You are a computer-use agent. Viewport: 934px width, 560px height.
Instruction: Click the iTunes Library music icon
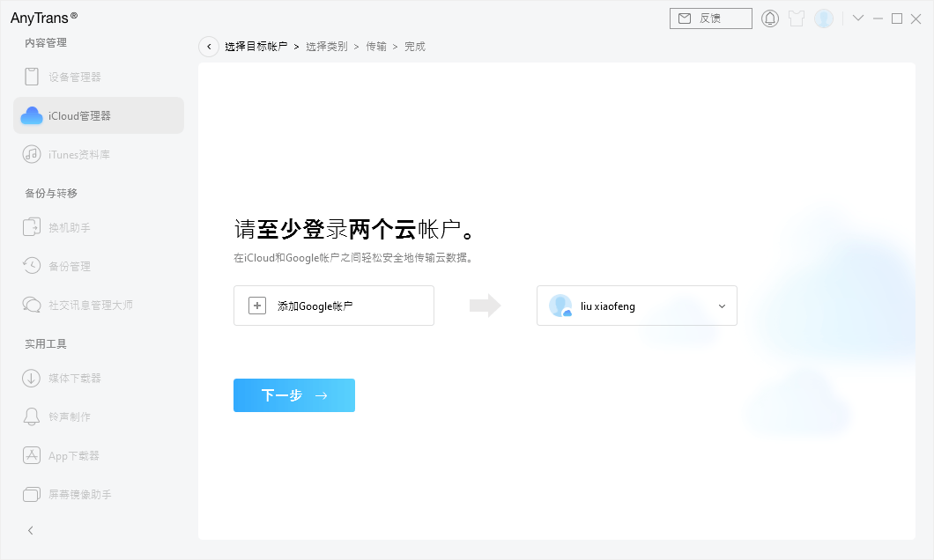32,154
